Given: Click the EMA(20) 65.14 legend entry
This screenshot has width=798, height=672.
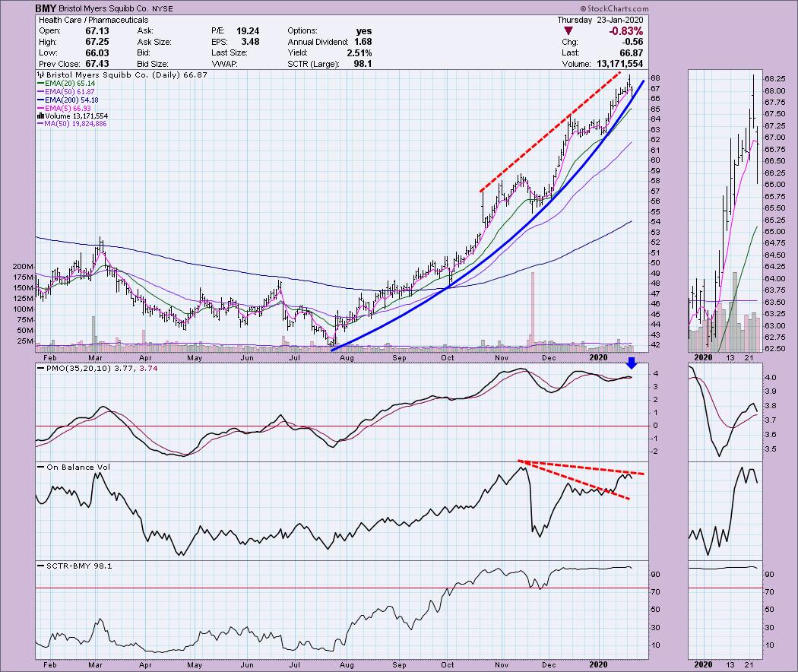Looking at the screenshot, I should coord(66,83).
